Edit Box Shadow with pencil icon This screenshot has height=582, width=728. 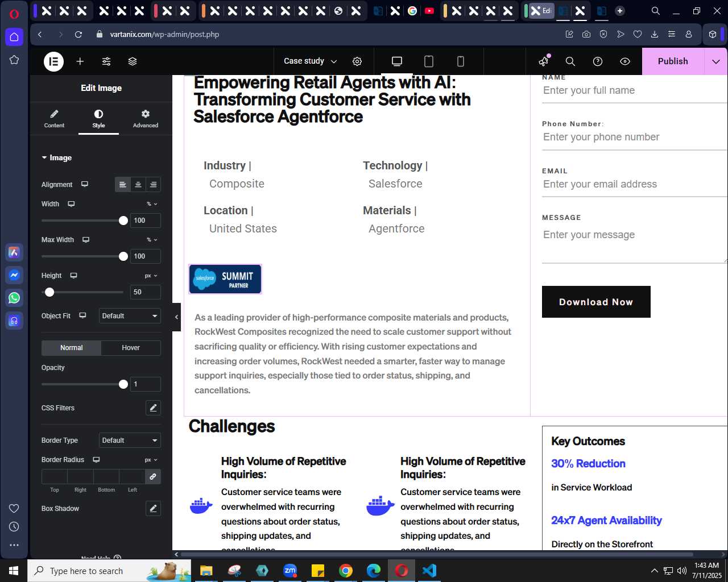[153, 508]
